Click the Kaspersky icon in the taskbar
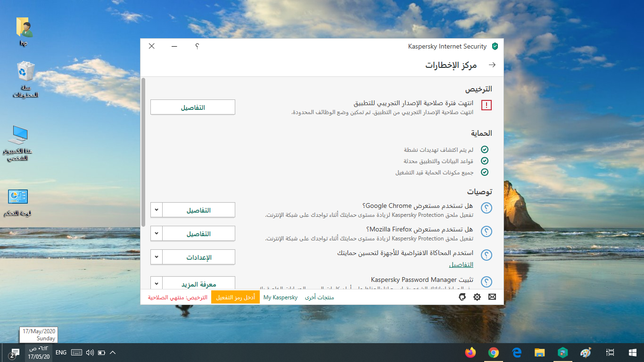644x362 pixels. [x=563, y=352]
